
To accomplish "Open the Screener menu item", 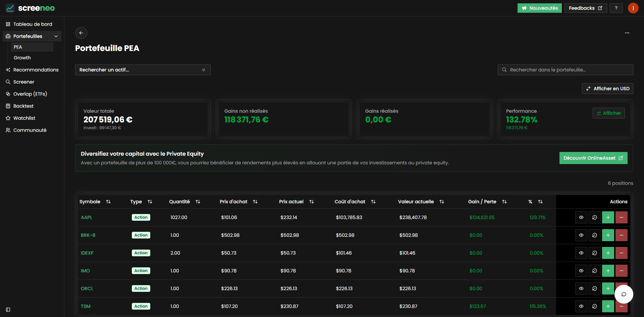I will point(24,82).
